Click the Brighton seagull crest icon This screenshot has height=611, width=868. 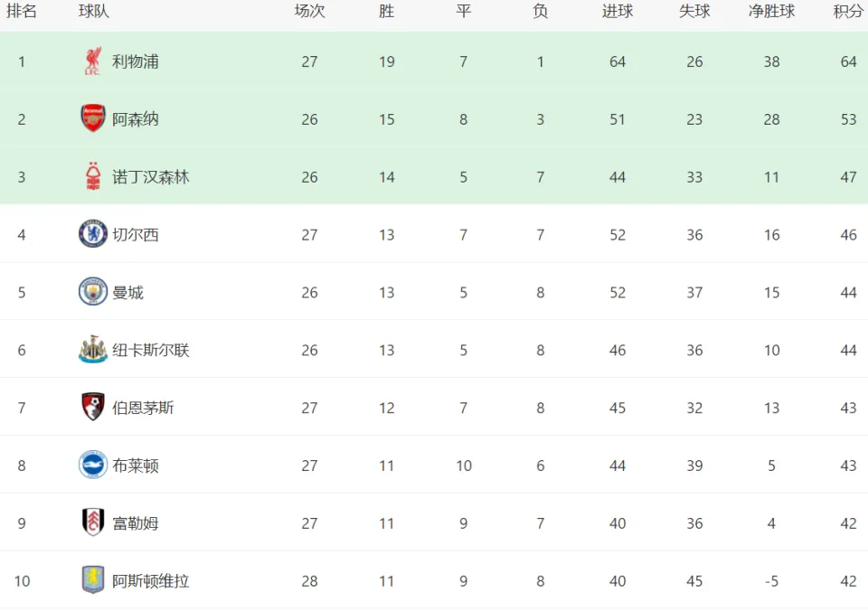coord(93,465)
